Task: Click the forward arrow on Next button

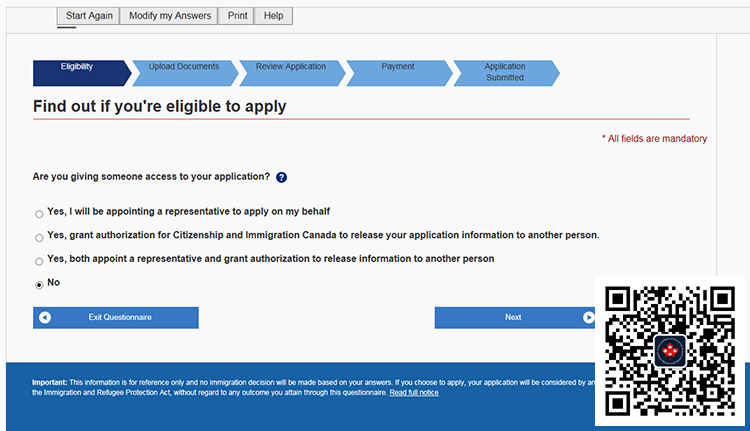Action: 588,318
